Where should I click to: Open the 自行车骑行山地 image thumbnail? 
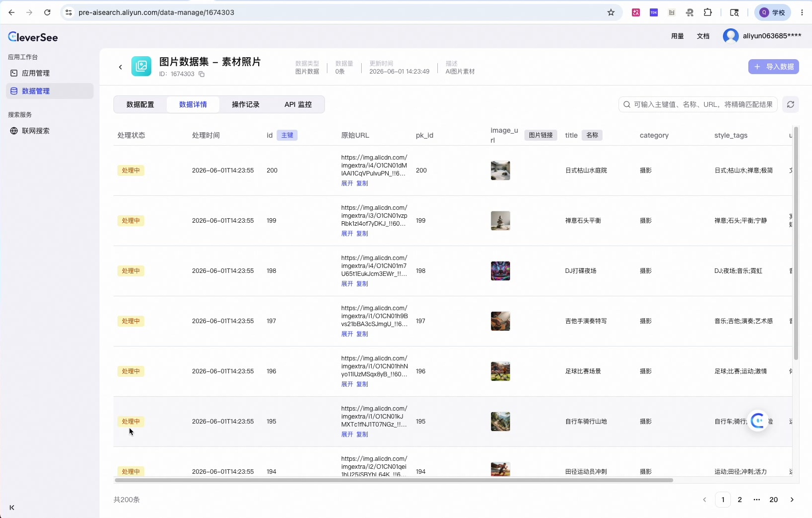pyautogui.click(x=500, y=422)
